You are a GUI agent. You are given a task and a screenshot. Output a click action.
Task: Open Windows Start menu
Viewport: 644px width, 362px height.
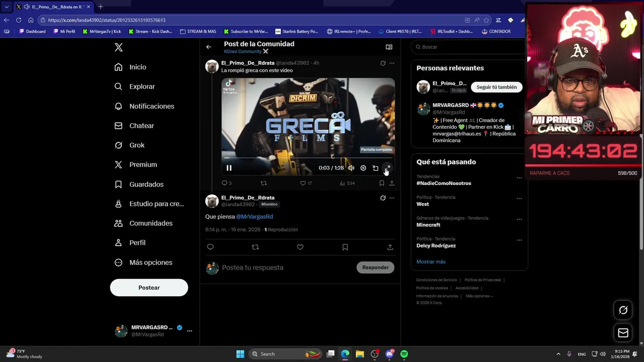(240, 354)
